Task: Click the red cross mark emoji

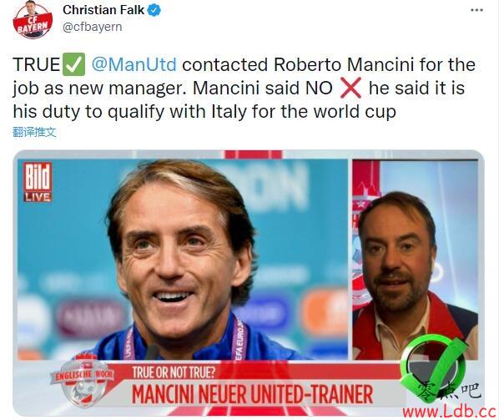Action: pos(350,88)
